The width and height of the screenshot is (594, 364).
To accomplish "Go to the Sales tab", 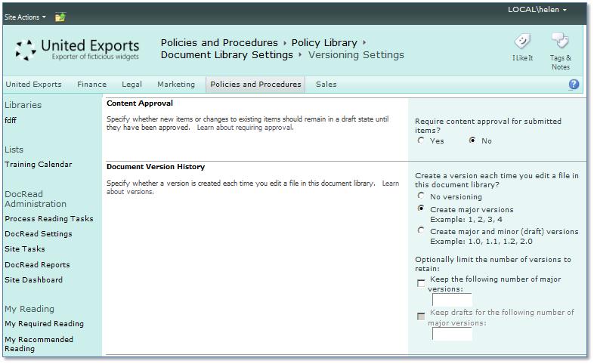I will tap(326, 85).
